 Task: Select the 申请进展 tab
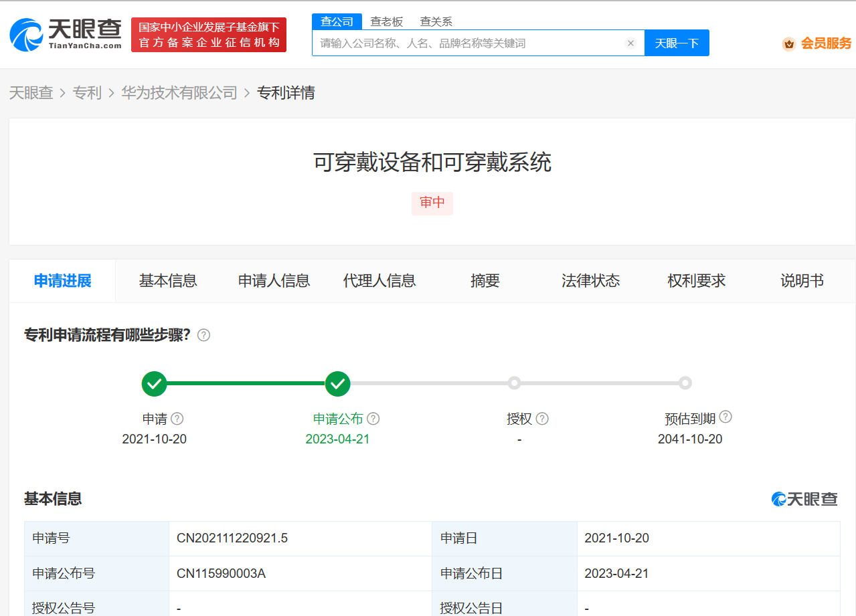[63, 281]
